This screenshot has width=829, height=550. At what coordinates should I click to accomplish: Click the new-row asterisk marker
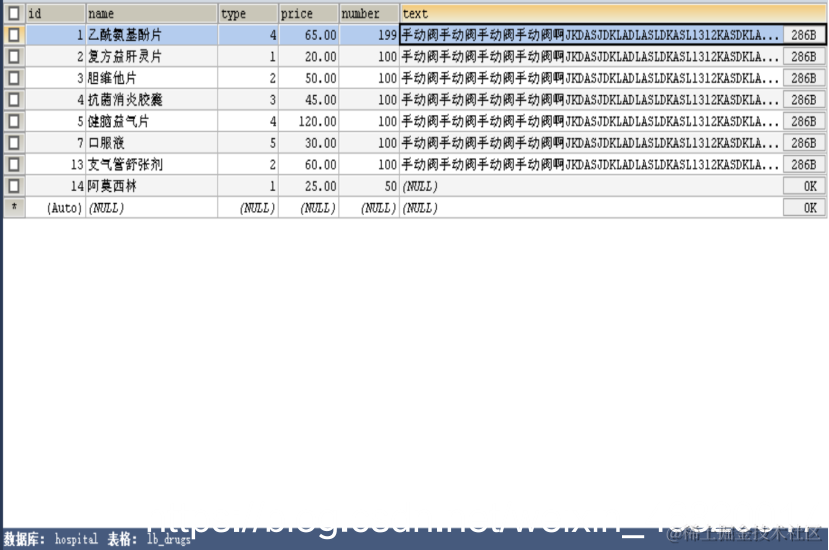click(x=14, y=207)
